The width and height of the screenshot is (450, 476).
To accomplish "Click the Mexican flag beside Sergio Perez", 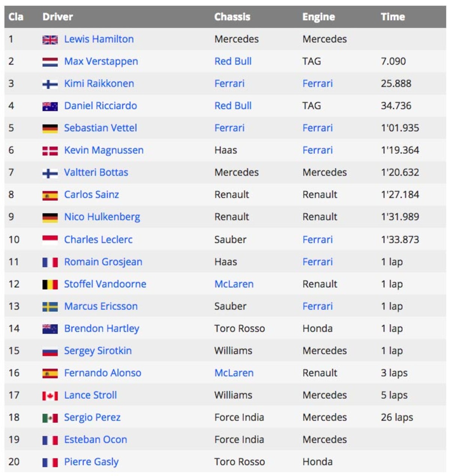I will click(50, 418).
